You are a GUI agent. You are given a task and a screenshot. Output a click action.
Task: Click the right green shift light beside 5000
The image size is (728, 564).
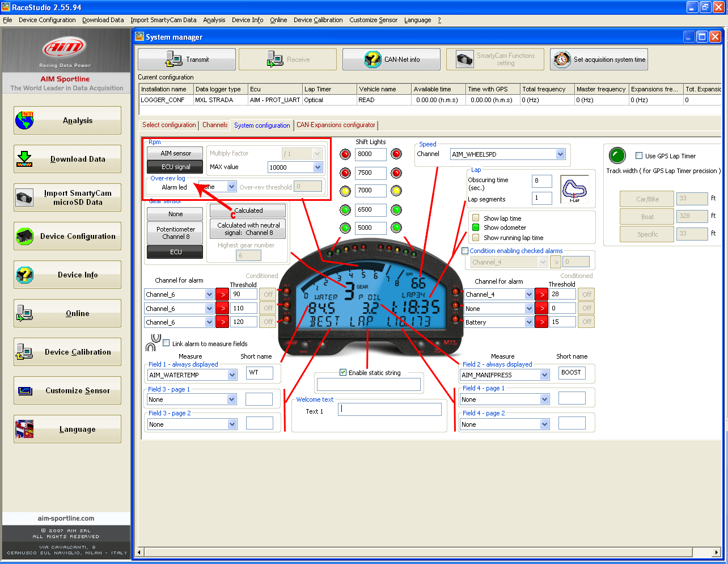[396, 228]
